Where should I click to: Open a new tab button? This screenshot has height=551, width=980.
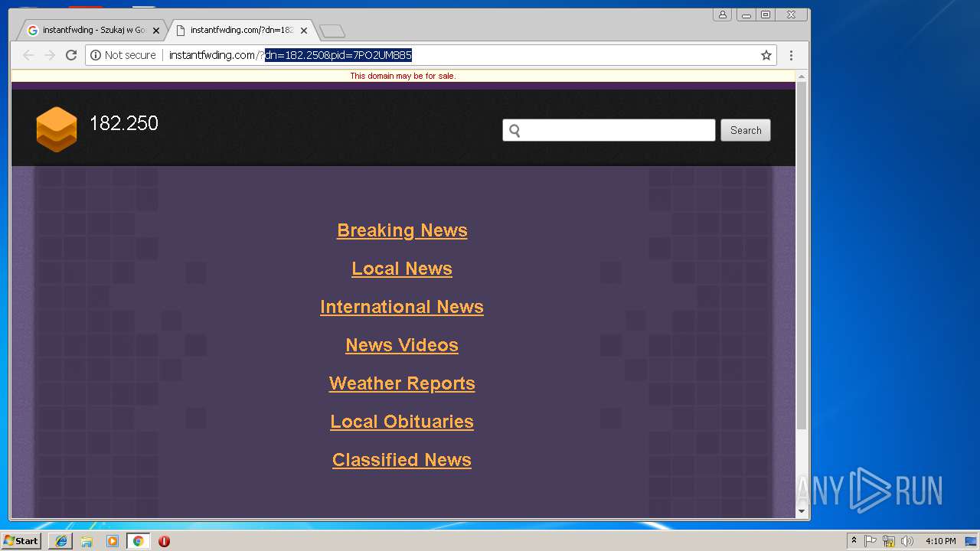pos(332,31)
